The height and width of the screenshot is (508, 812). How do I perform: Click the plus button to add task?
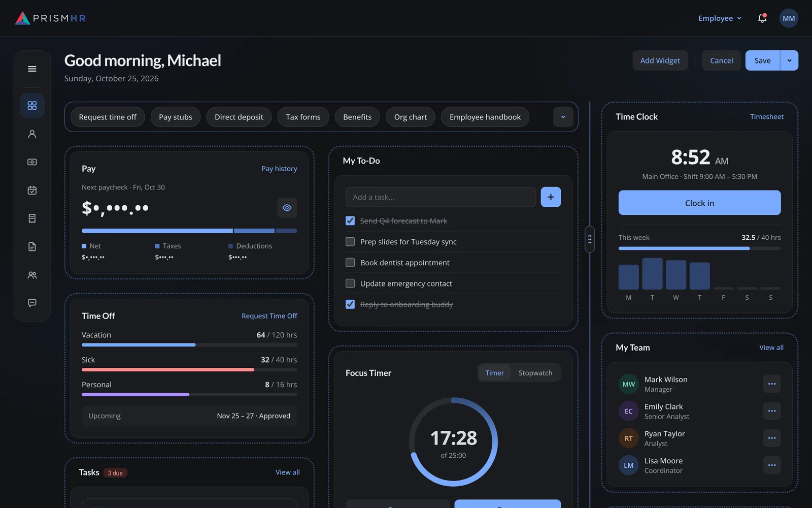point(551,197)
